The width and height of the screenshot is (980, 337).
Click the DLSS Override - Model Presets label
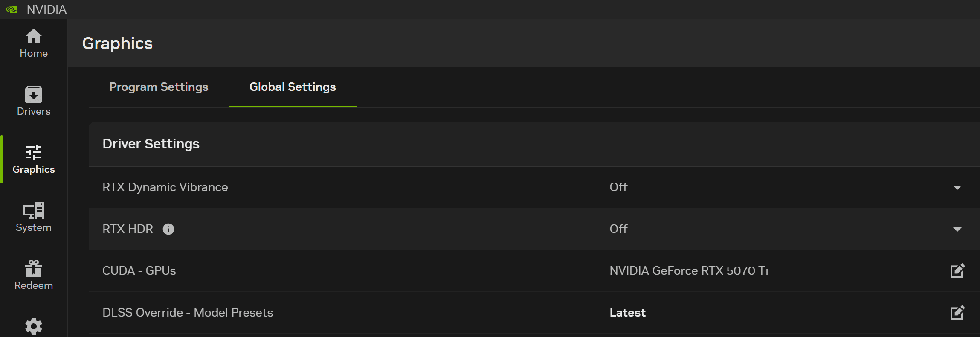point(188,313)
